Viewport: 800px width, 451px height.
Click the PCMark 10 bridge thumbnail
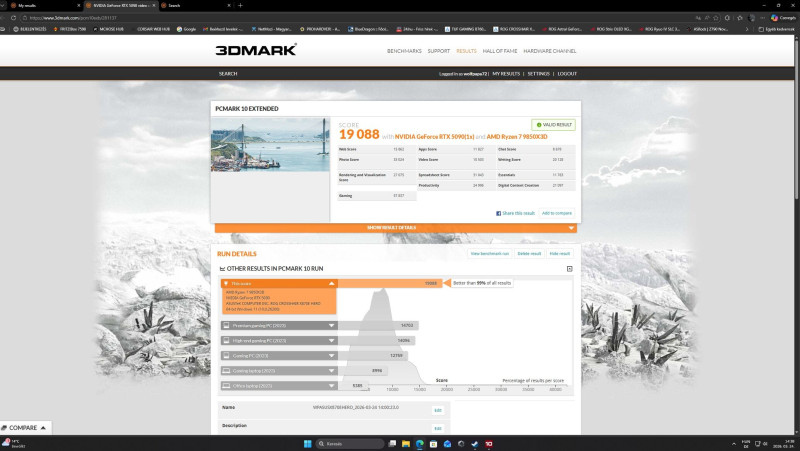(270, 144)
